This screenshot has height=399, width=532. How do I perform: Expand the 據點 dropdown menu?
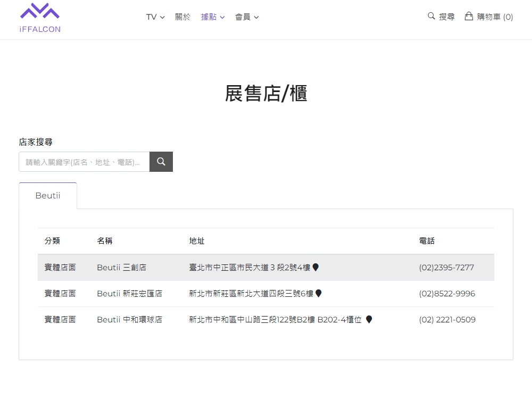tap(213, 17)
